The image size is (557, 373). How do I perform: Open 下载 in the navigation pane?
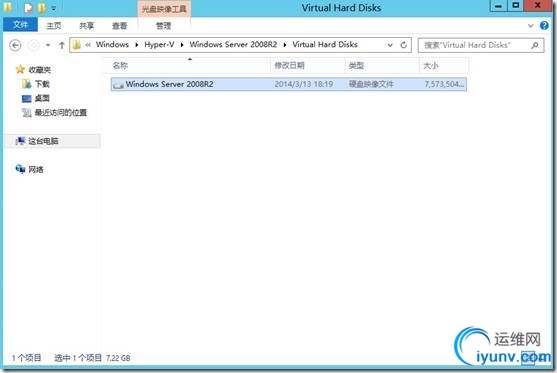point(42,84)
